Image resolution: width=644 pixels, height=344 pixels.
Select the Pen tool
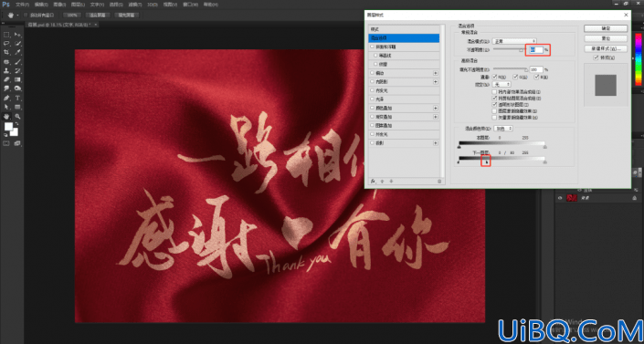(6, 99)
